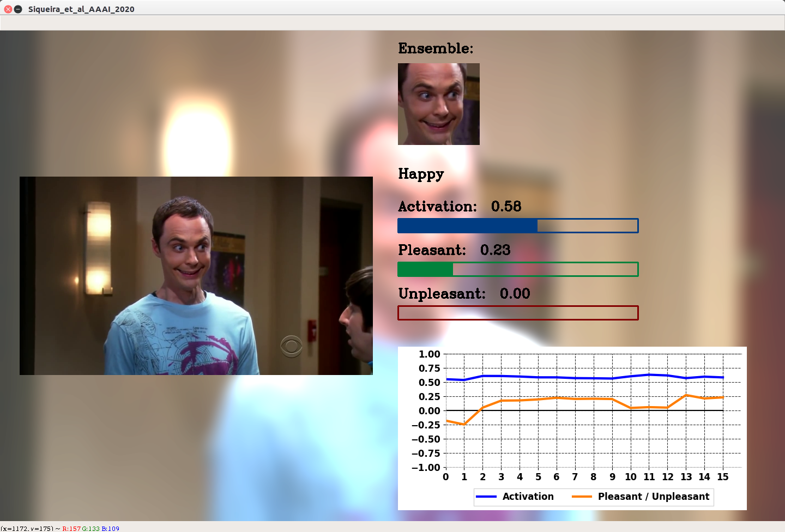Click the 'Pleasant:' label text

pyautogui.click(x=432, y=250)
